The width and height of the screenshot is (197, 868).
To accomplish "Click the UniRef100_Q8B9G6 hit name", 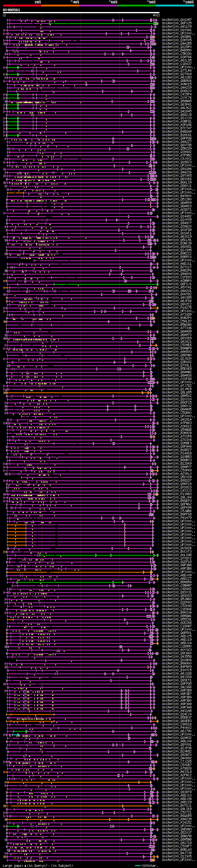I will pos(176,81).
